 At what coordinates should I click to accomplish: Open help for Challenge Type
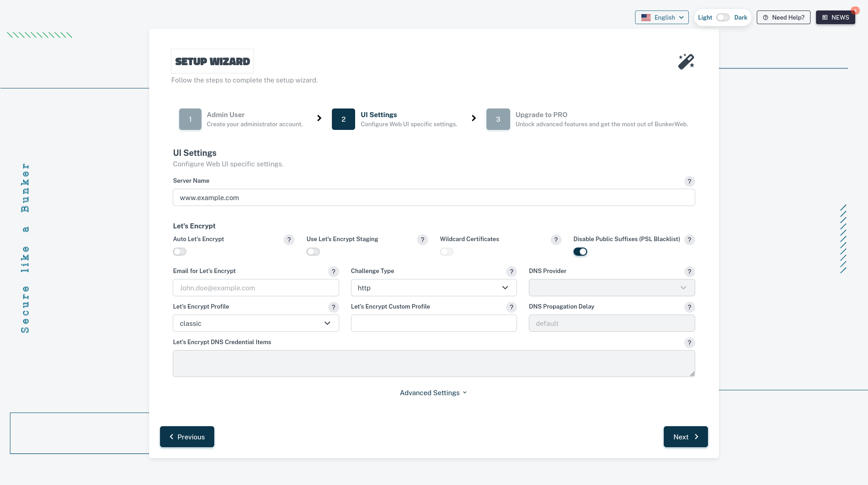pos(511,272)
